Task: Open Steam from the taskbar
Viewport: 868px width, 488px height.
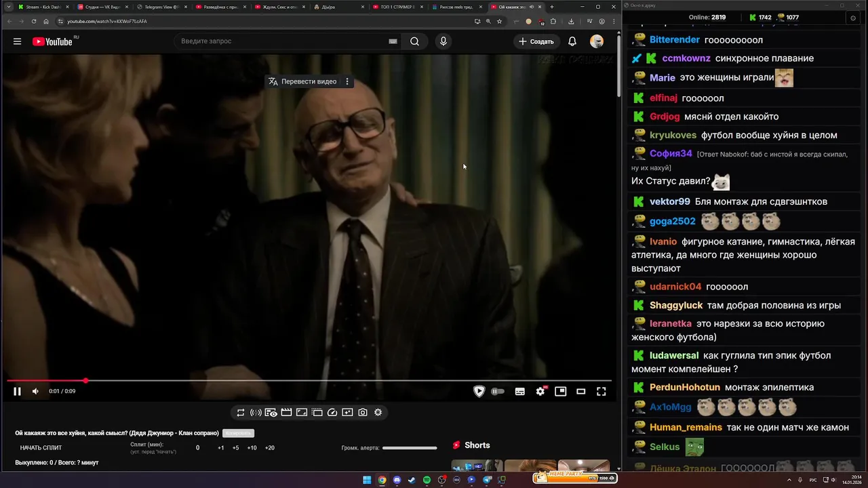Action: [x=412, y=480]
